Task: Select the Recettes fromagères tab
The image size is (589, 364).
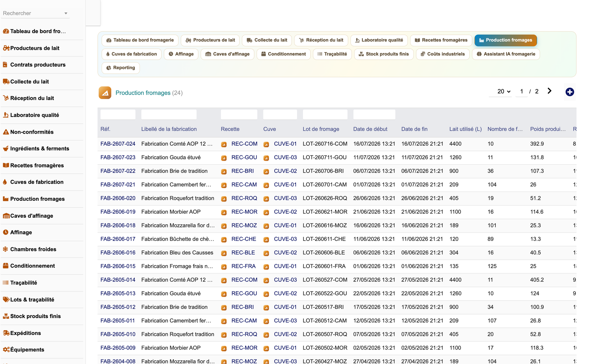Action: pyautogui.click(x=441, y=40)
